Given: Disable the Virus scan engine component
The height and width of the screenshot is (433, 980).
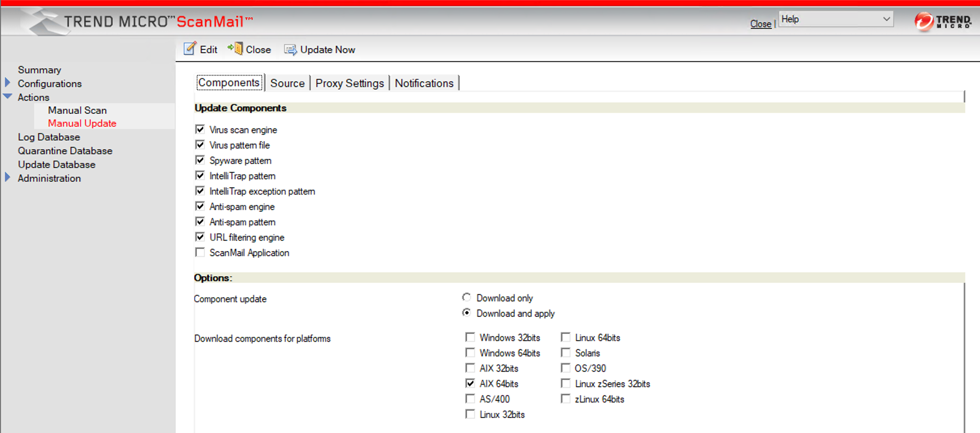Looking at the screenshot, I should pos(199,129).
